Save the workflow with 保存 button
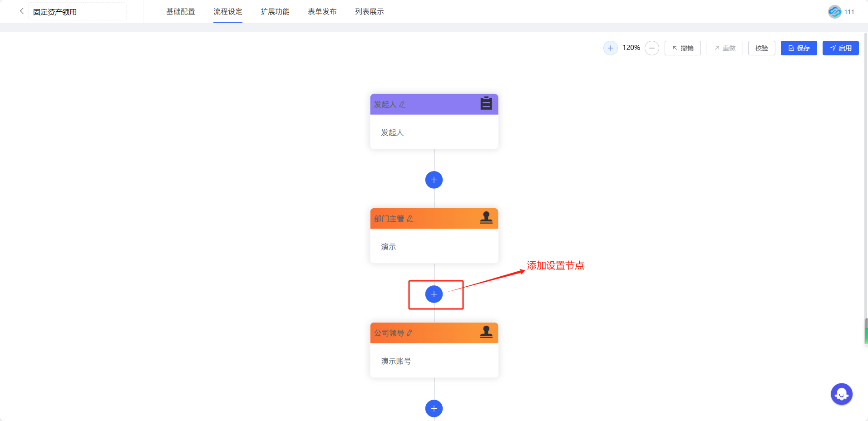Image resolution: width=868 pixels, height=421 pixels. pos(799,48)
